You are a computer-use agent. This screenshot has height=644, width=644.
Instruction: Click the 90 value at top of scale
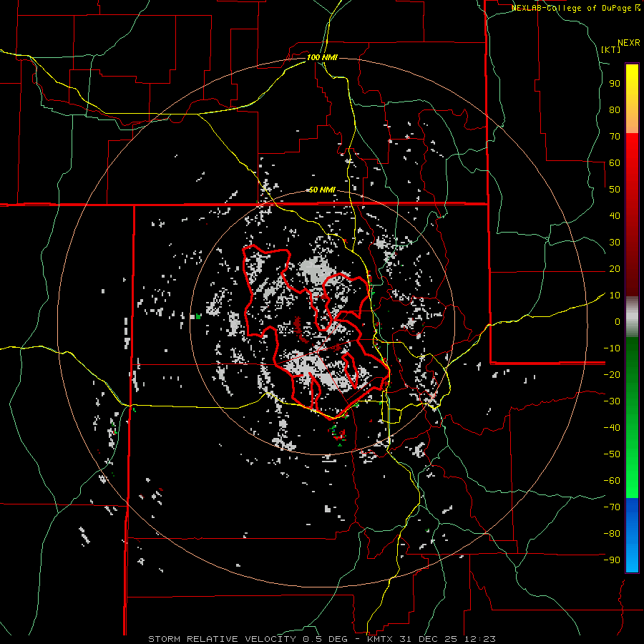[614, 83]
